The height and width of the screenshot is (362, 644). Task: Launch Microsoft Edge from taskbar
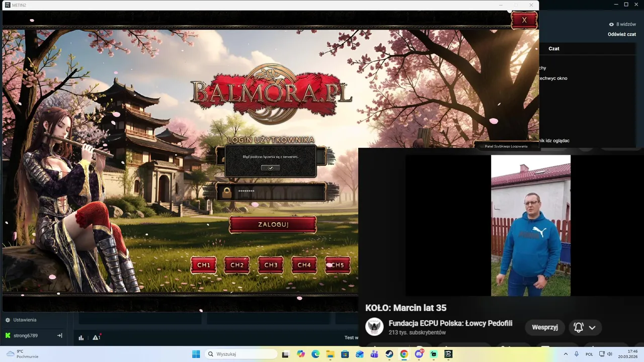315,354
